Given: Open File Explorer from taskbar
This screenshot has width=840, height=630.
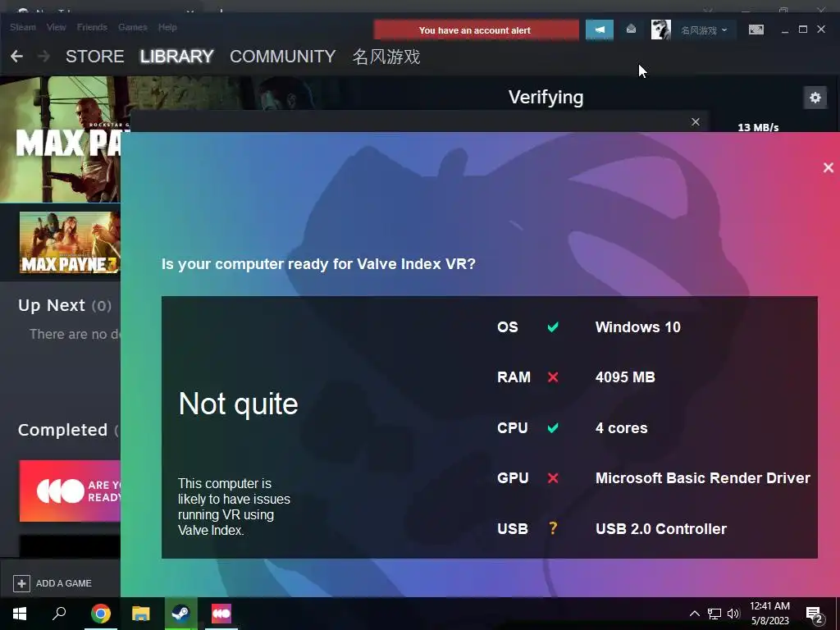Looking at the screenshot, I should [x=140, y=614].
